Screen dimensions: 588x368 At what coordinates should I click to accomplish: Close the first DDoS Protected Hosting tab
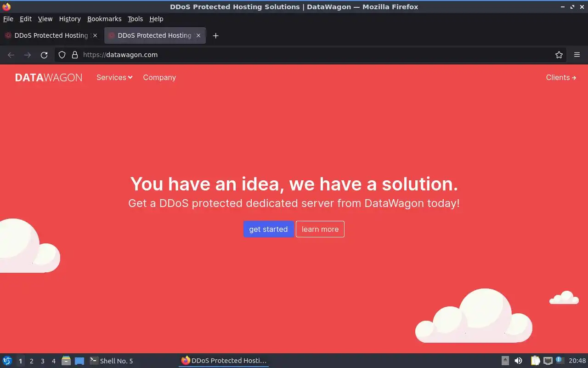95,35
